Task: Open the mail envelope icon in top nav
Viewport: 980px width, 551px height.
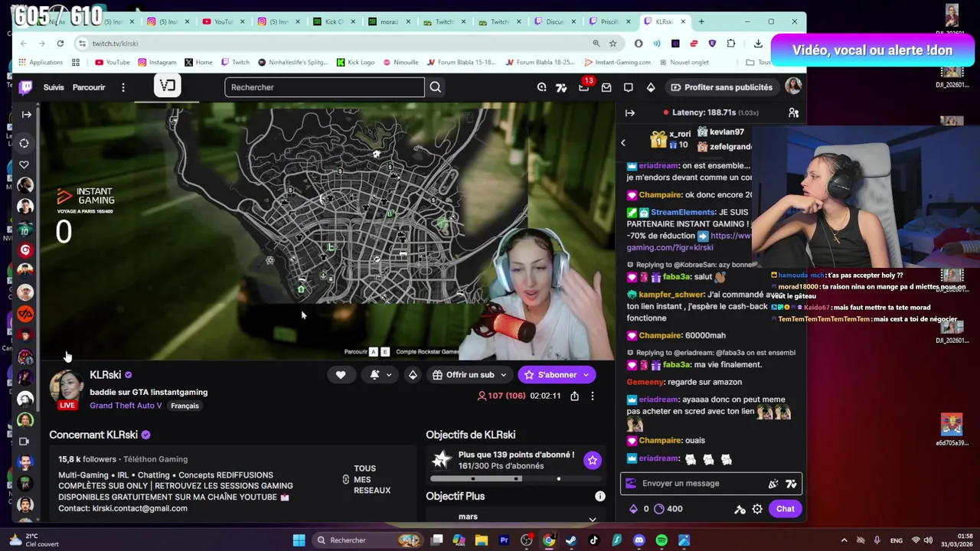Action: click(606, 87)
